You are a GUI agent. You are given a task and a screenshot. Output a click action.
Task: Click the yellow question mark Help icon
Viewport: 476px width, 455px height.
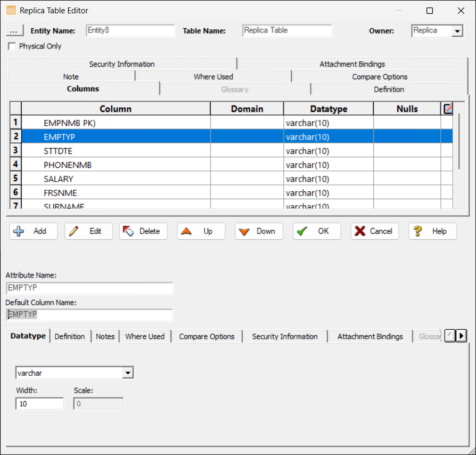tap(418, 231)
